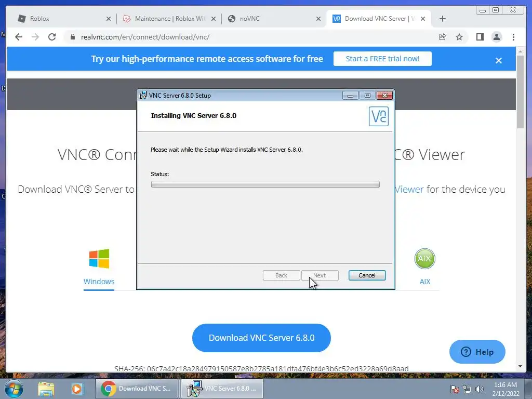The width and height of the screenshot is (532, 399).
Task: Share this page using share icon
Action: (x=443, y=37)
